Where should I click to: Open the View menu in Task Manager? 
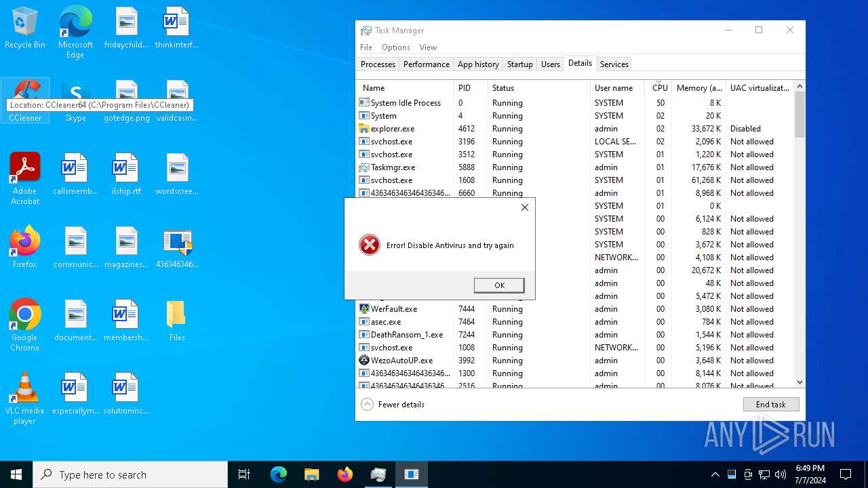click(x=428, y=47)
